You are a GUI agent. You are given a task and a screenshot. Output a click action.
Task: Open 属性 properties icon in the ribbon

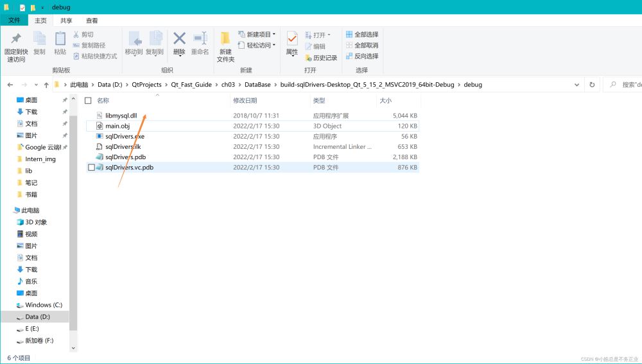click(x=291, y=39)
